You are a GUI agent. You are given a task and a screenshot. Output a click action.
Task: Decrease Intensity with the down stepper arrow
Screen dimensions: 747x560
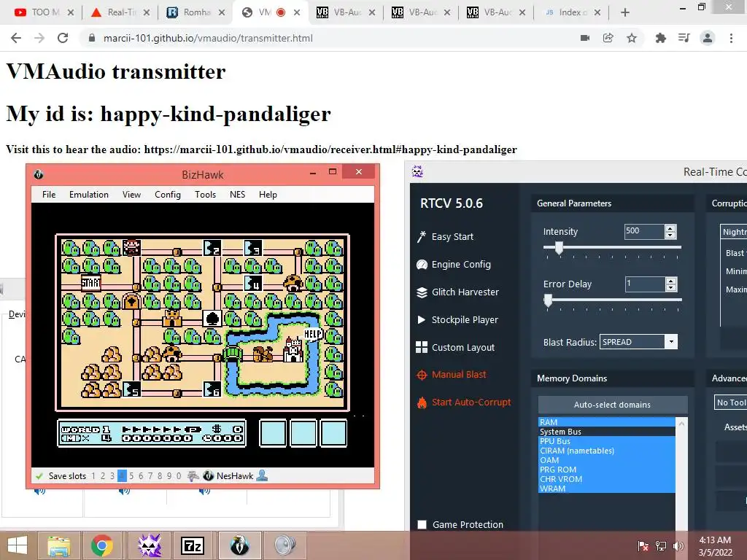[x=670, y=236]
